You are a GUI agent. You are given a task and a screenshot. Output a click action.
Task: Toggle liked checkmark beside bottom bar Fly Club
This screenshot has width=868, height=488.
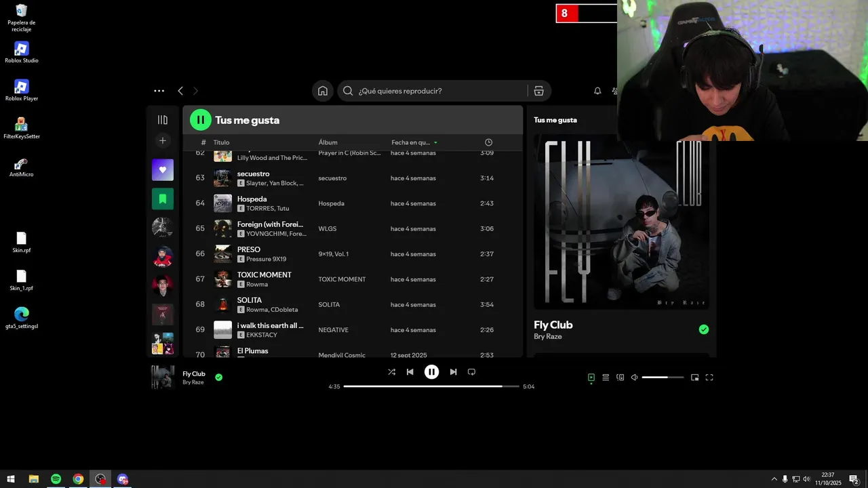pos(218,378)
